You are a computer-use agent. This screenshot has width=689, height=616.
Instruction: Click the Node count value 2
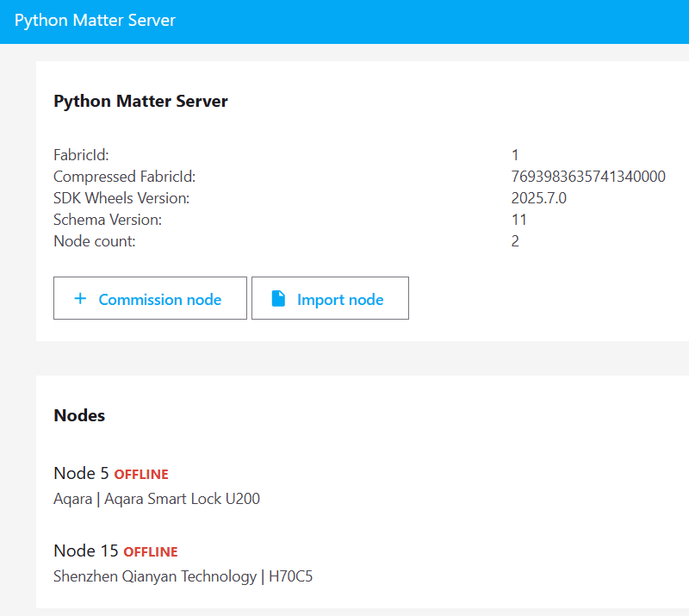516,241
